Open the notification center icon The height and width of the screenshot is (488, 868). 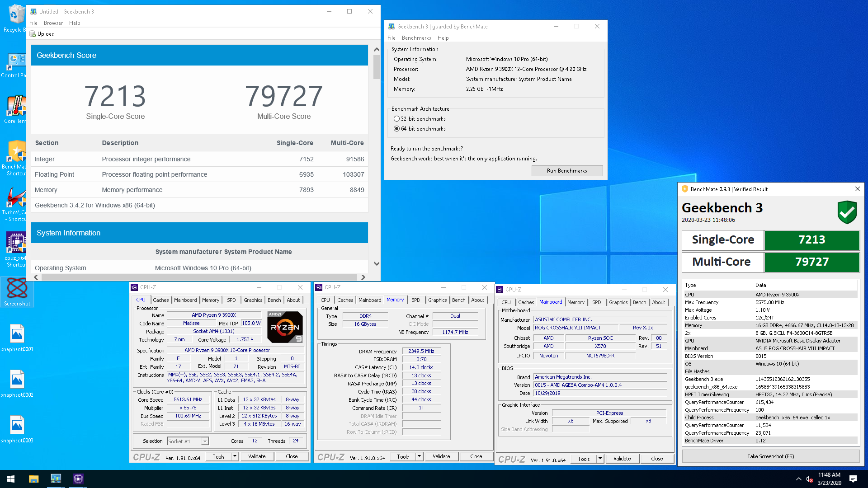click(853, 479)
